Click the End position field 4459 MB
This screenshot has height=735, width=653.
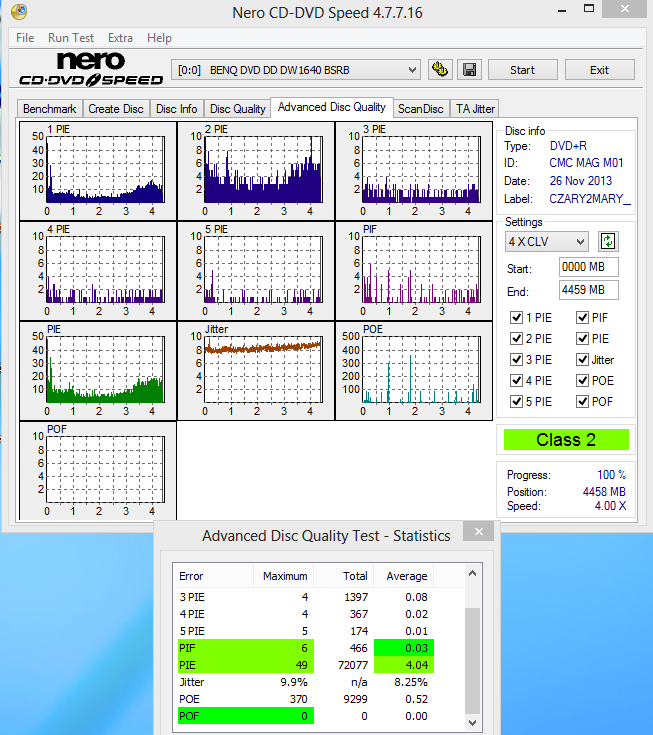click(x=588, y=290)
